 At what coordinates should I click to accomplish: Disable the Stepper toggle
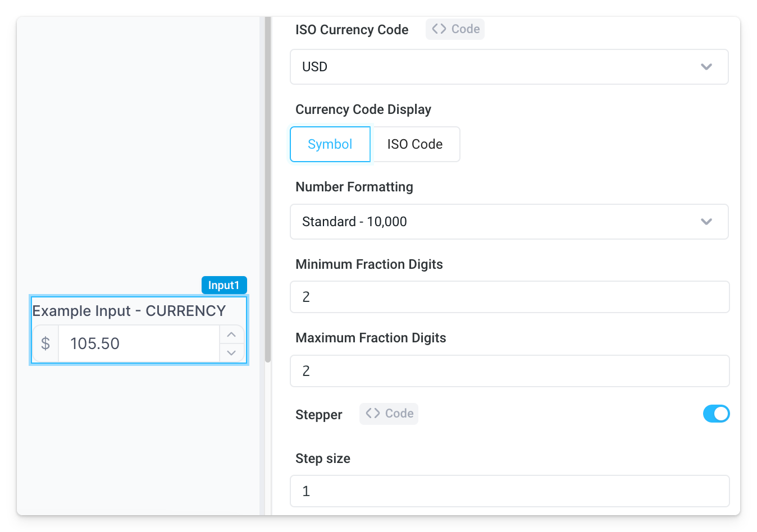716,414
